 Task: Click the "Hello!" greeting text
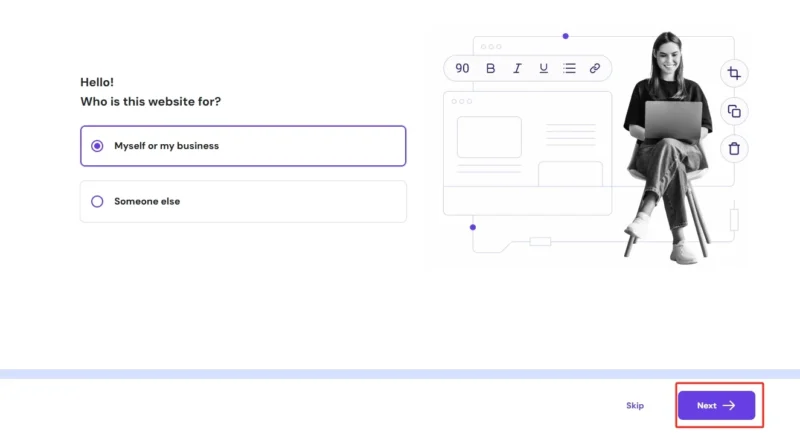click(97, 82)
